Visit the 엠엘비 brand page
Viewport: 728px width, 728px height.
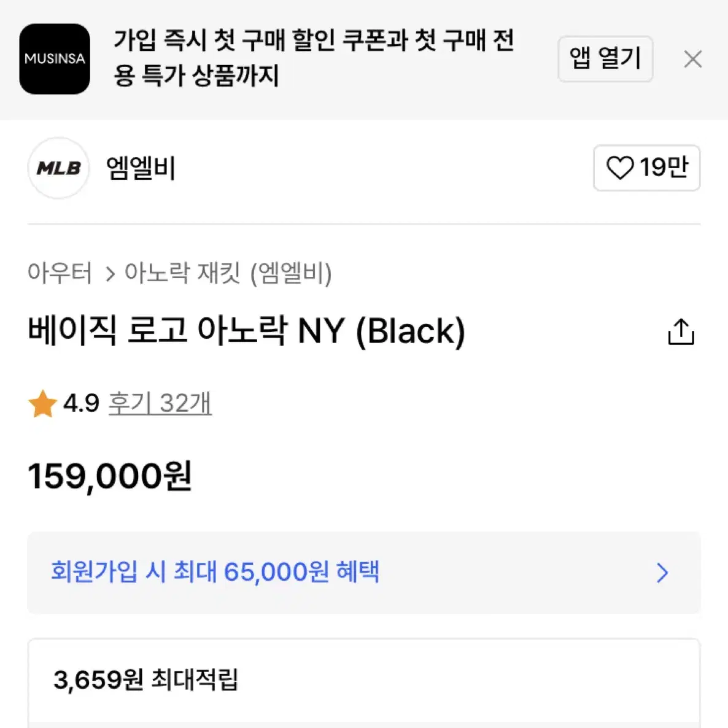click(x=141, y=168)
